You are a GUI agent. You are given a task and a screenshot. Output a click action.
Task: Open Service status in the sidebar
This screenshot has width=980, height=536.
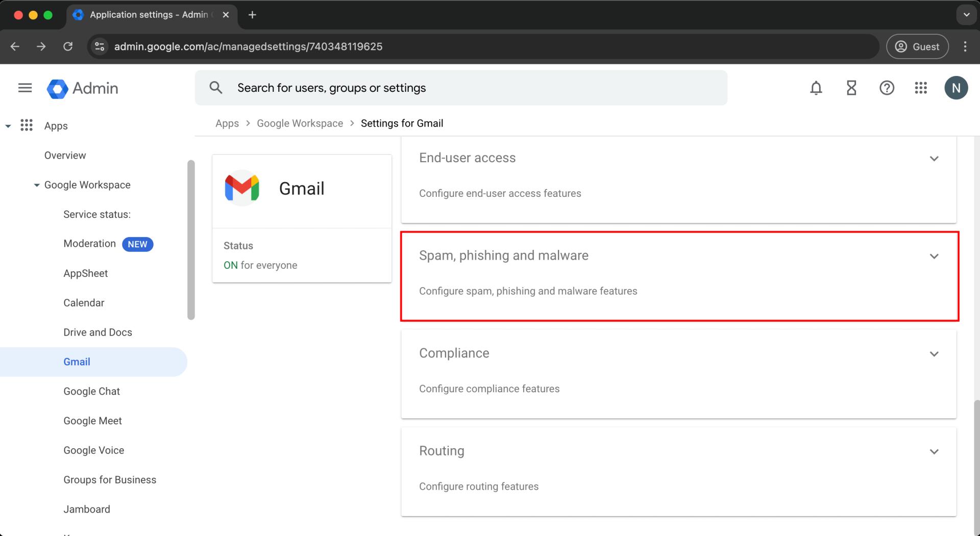(97, 214)
